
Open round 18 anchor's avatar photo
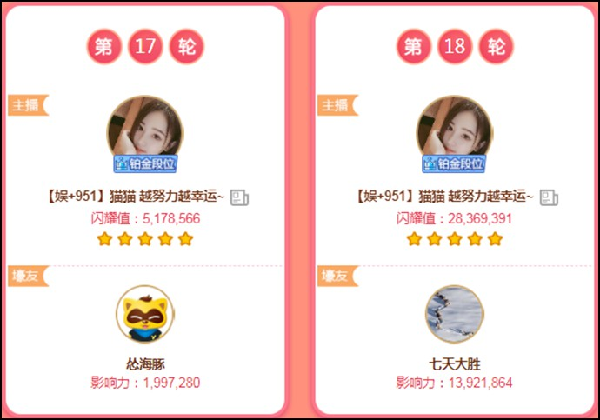point(455,129)
